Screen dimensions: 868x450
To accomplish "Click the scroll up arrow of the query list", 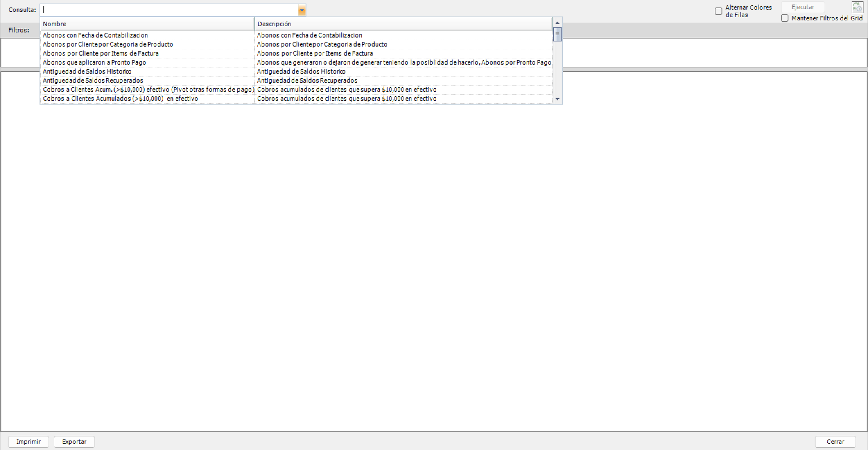I will coord(557,23).
